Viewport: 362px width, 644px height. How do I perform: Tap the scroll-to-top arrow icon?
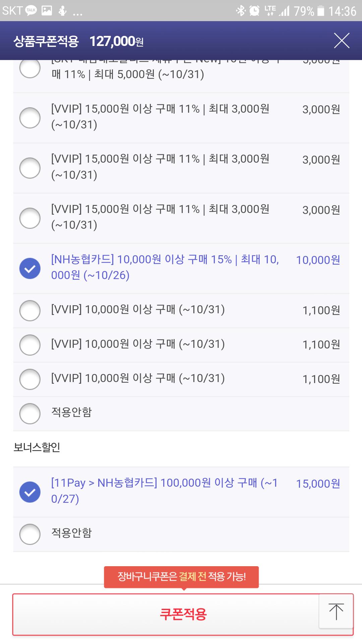(x=336, y=611)
